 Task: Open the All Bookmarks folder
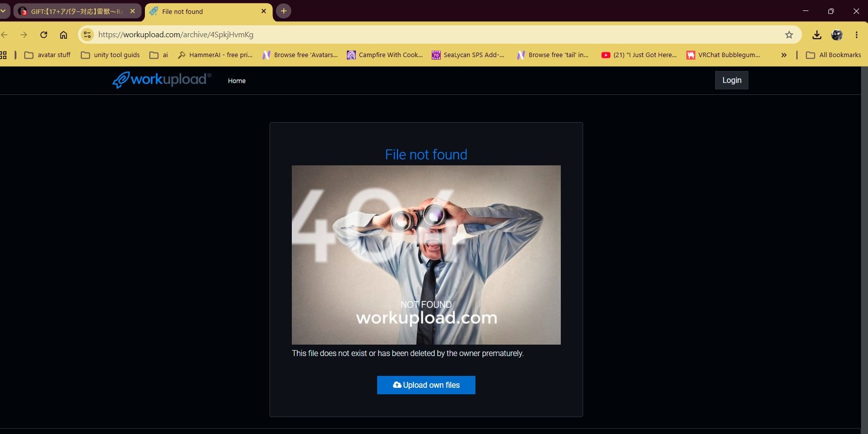click(x=834, y=55)
